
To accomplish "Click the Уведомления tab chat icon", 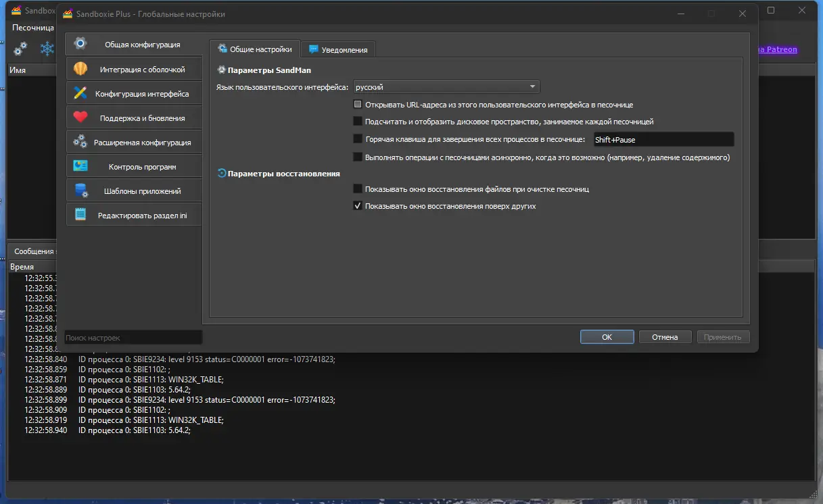I will click(x=313, y=49).
